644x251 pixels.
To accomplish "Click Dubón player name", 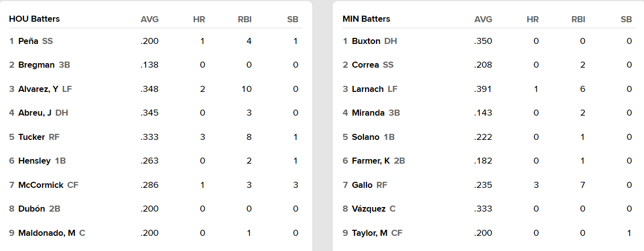I will (32, 209).
